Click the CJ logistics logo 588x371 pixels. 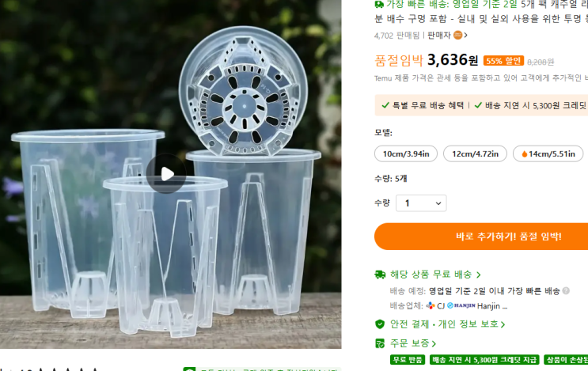point(431,305)
